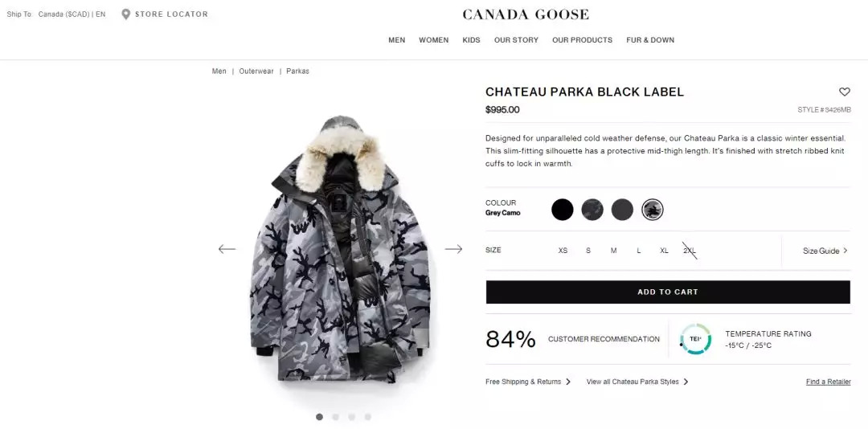Select size XS

[563, 251]
